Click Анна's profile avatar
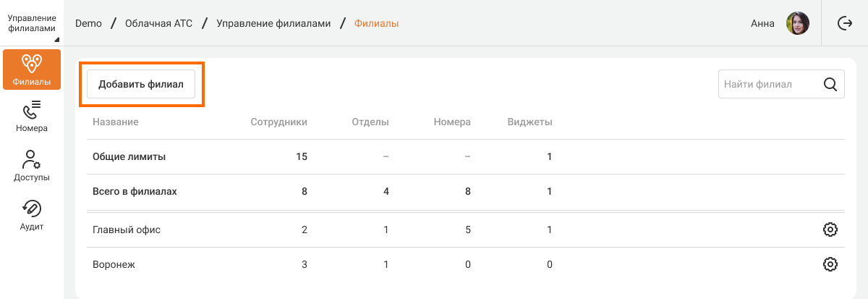 pos(798,23)
